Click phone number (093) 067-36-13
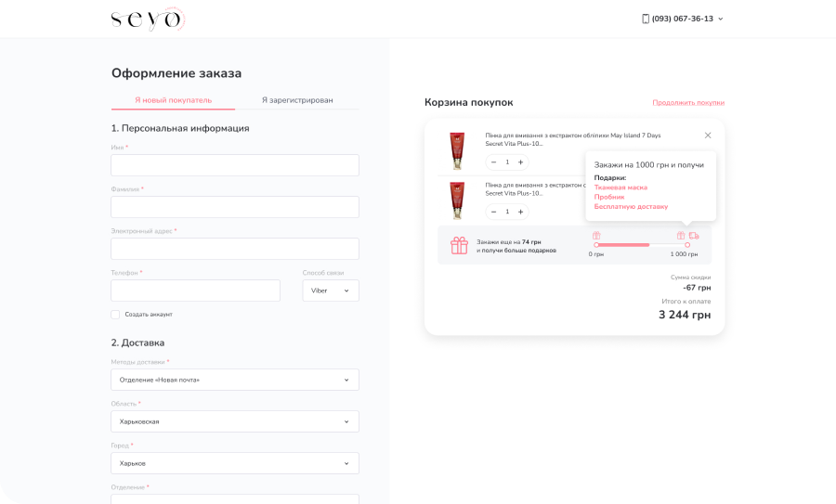 click(682, 19)
